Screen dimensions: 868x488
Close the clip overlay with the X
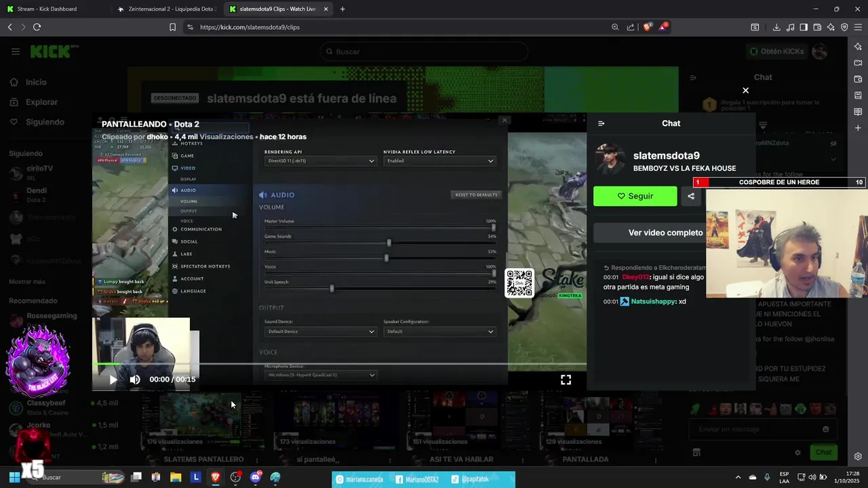[745, 90]
